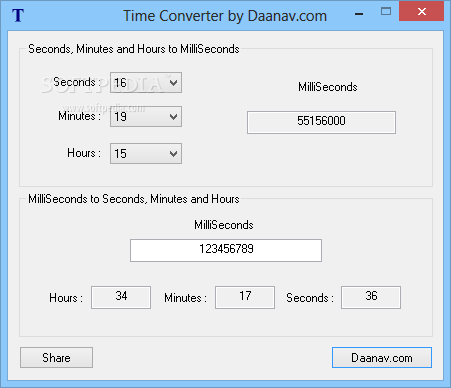Click the 'Seconds, Minutes and Hours to MilliSeconds' heading

134,49
